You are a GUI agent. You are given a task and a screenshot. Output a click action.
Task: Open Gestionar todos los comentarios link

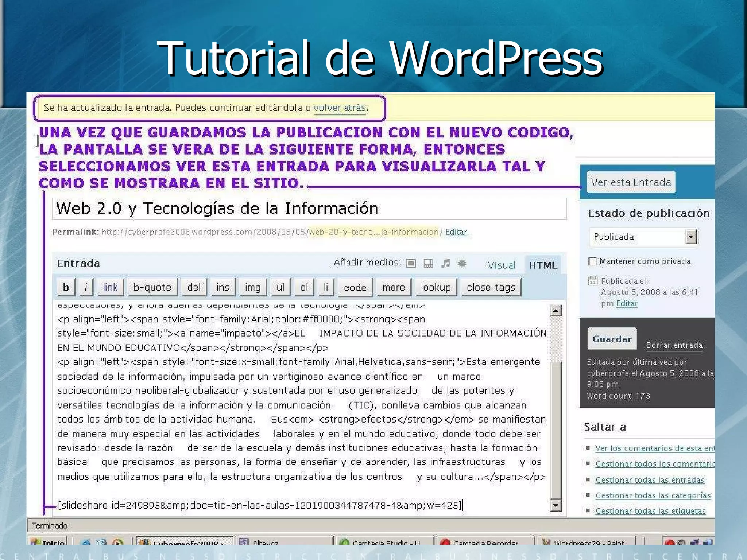(655, 464)
